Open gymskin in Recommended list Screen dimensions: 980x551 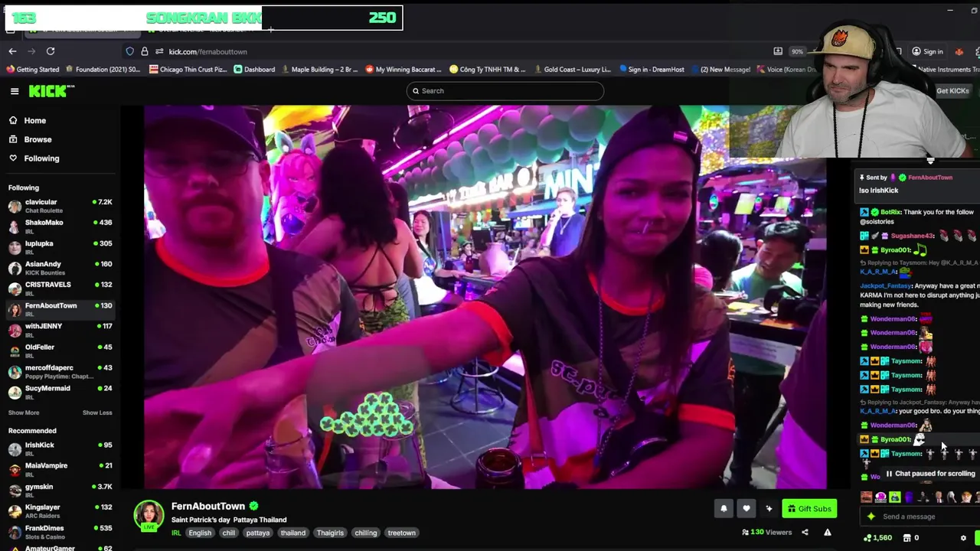60,490
